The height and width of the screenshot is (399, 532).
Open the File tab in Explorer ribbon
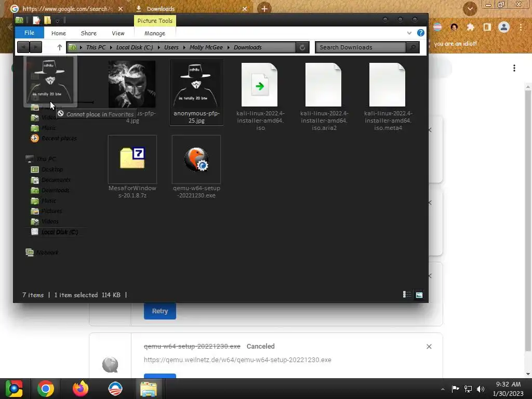pyautogui.click(x=29, y=33)
